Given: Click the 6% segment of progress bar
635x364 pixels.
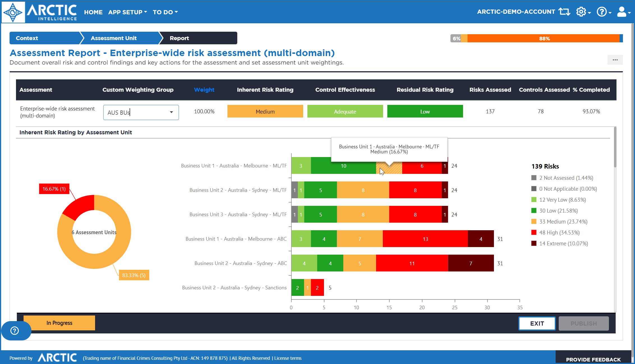Looking at the screenshot, I should (x=456, y=38).
